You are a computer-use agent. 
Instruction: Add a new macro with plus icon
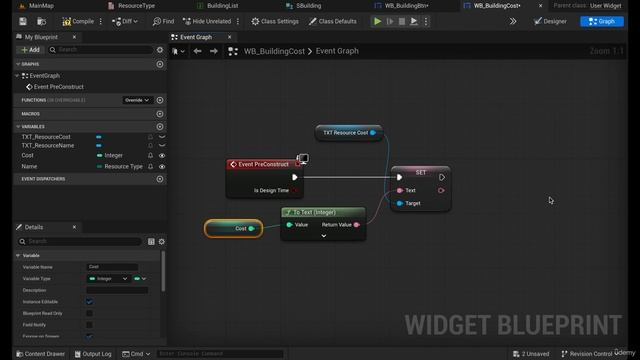tap(160, 114)
